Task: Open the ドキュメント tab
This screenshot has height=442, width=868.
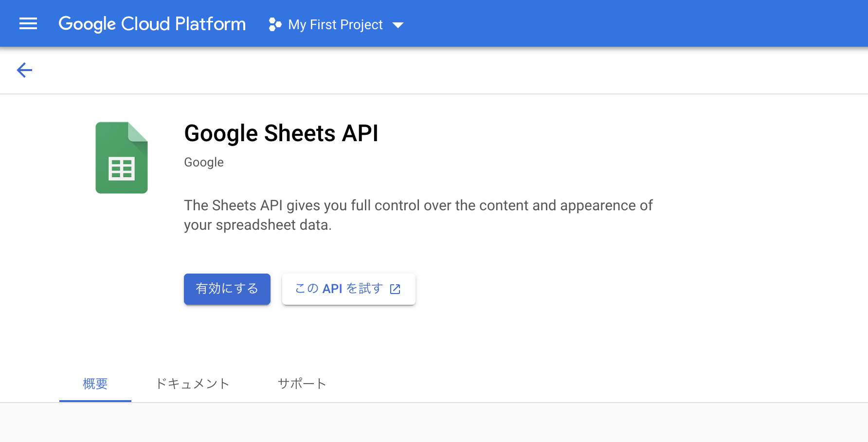Action: 192,384
